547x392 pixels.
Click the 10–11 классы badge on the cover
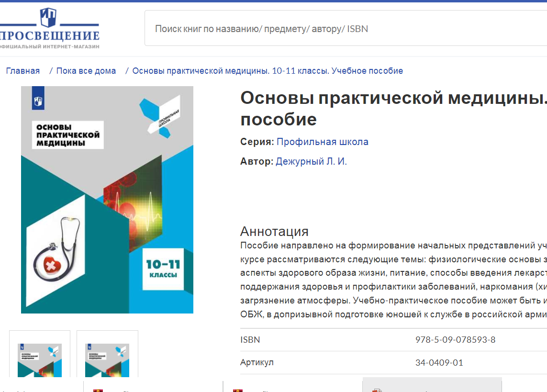click(163, 269)
